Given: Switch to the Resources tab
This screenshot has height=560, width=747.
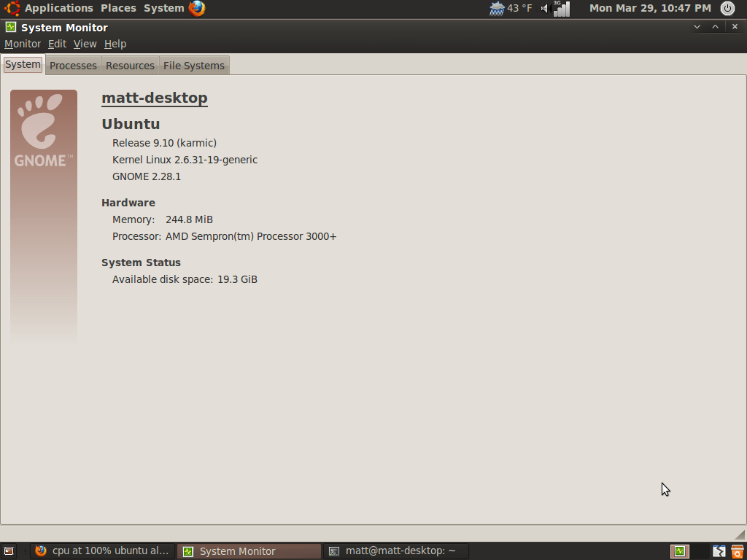Looking at the screenshot, I should [130, 65].
